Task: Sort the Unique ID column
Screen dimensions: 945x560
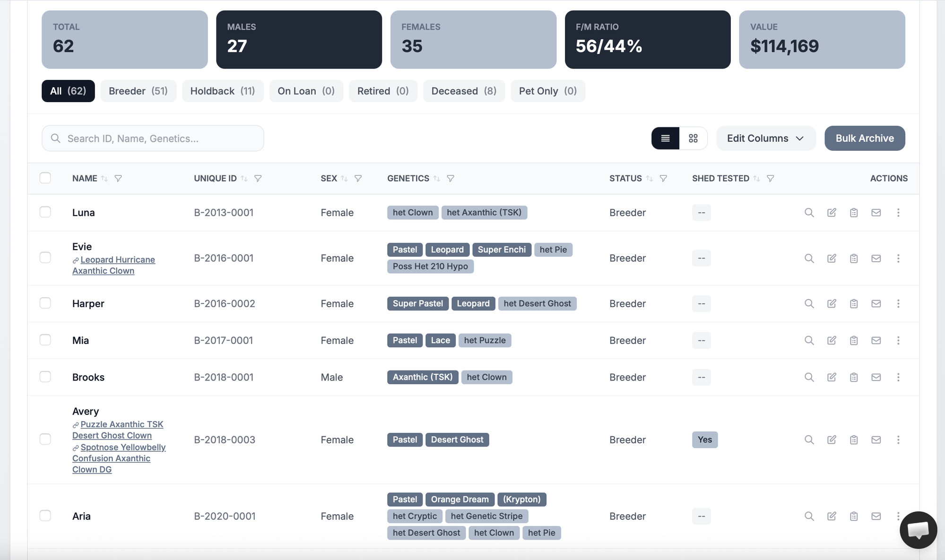Action: (244, 179)
